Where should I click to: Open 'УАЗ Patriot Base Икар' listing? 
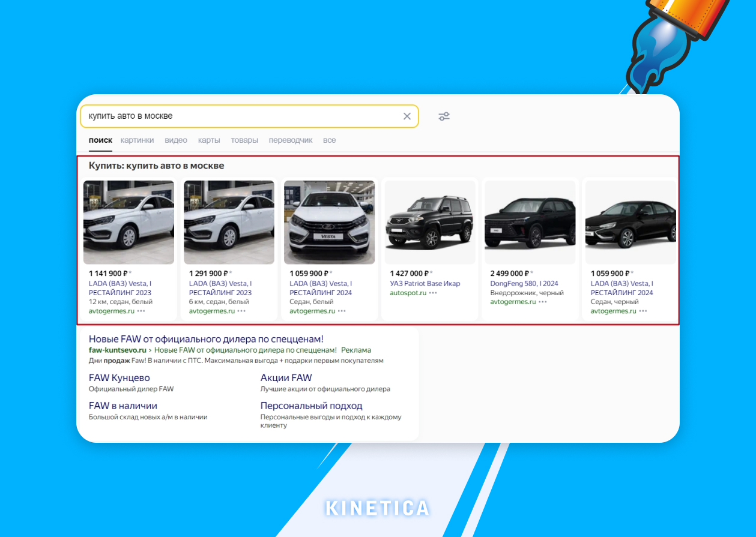(425, 284)
